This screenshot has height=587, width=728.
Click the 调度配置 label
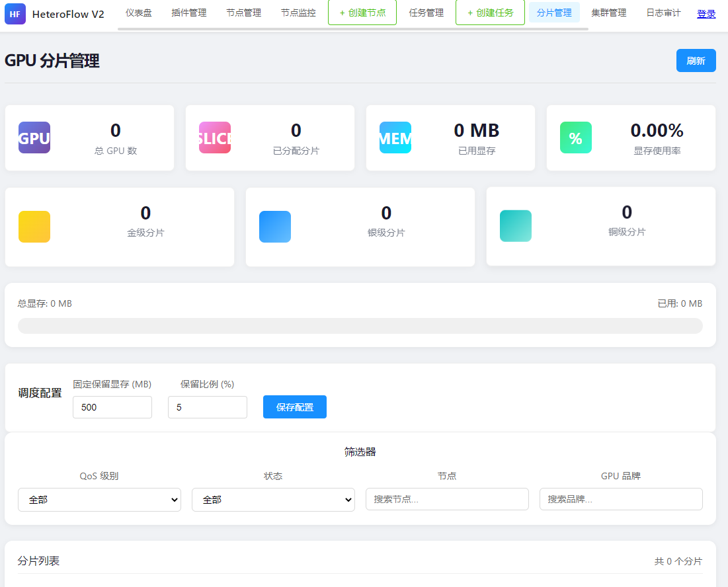tap(40, 393)
